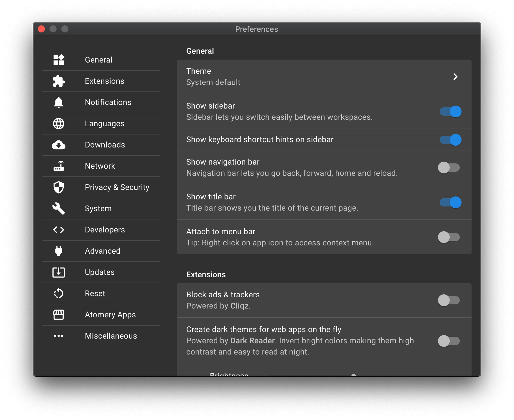Click the Extensions puzzle piece icon

coord(59,81)
